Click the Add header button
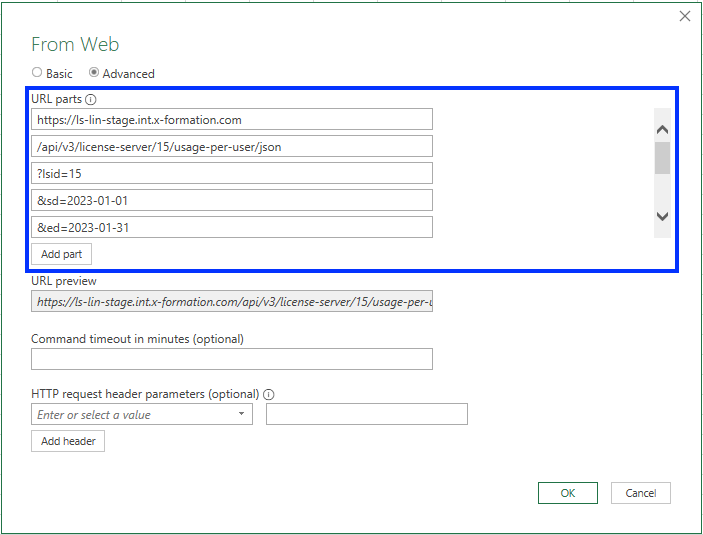 (68, 441)
